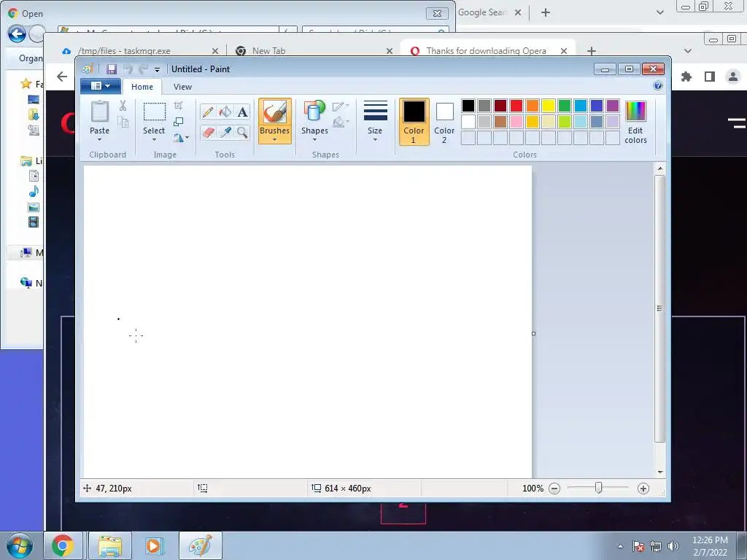
Task: Click the Paint application icon in title bar
Action: (88, 69)
